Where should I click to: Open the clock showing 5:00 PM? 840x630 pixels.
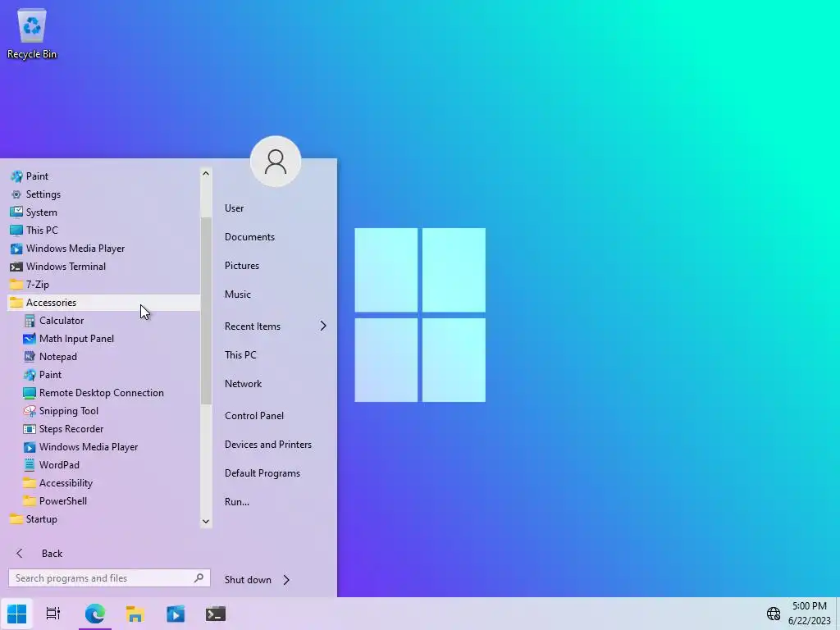tap(809, 614)
